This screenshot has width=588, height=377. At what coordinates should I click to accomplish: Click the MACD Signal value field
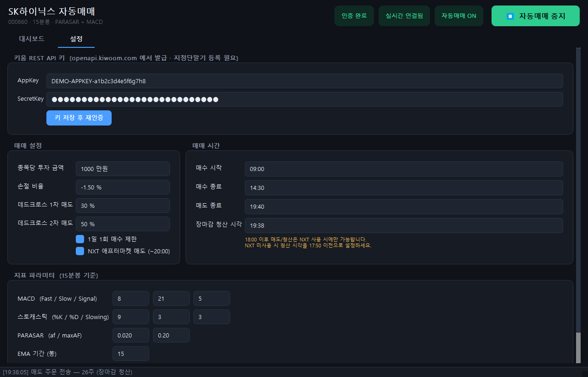212,298
